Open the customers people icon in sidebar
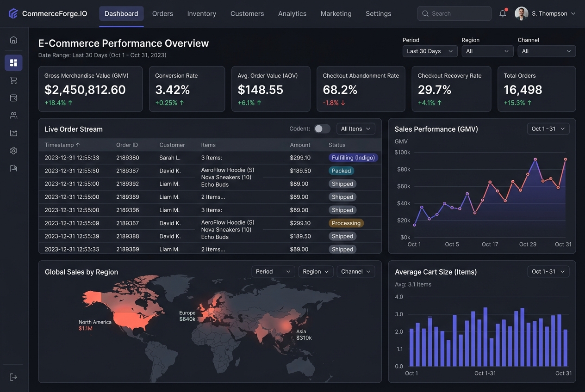 tap(13, 116)
